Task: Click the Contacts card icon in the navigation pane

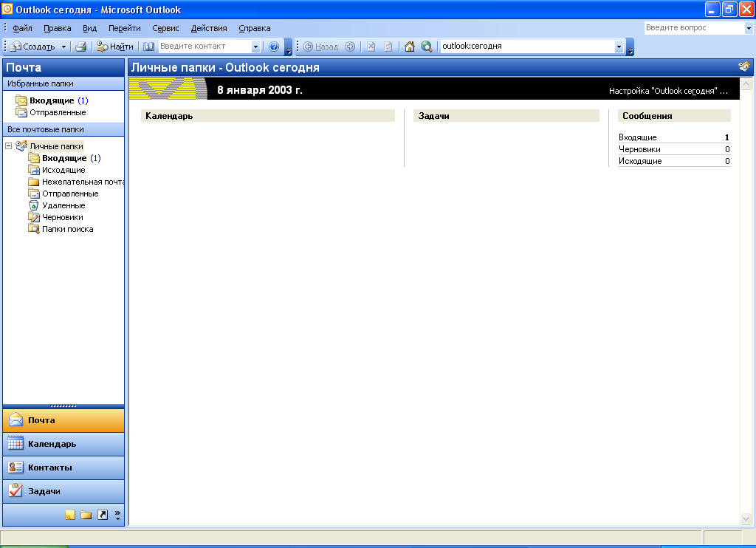Action: pyautogui.click(x=16, y=467)
